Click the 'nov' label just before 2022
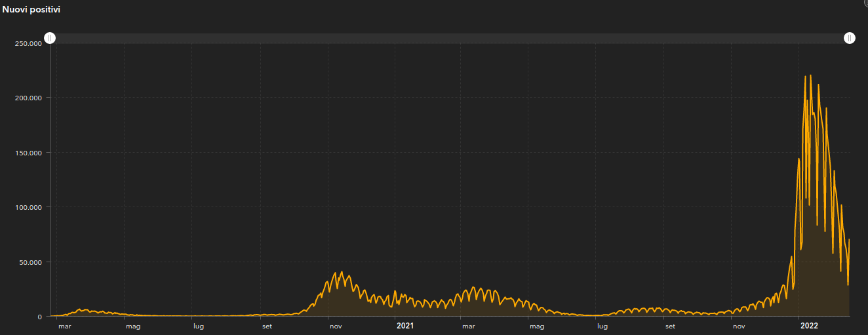The height and width of the screenshot is (335, 868). 739,326
